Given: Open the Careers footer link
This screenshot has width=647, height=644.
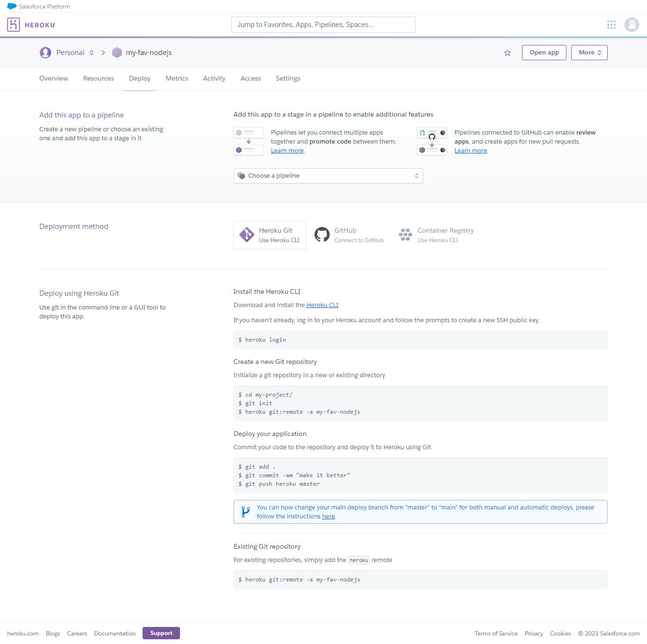Looking at the screenshot, I should click(x=77, y=634).
